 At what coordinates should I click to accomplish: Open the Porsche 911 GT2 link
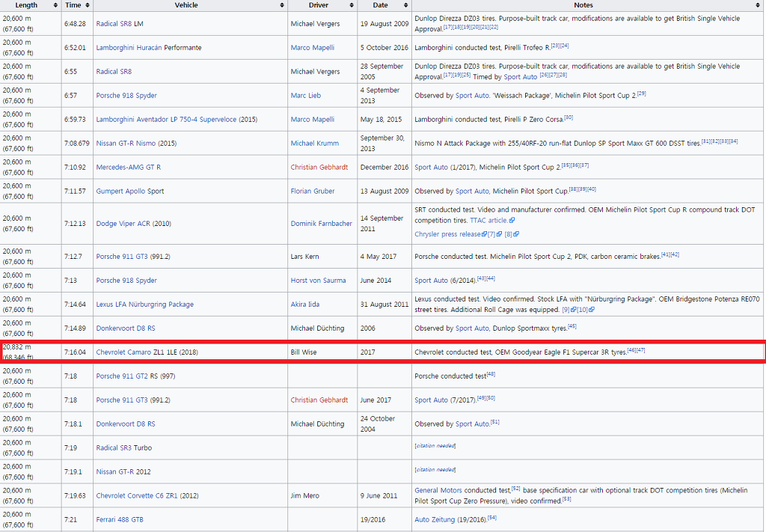122,376
